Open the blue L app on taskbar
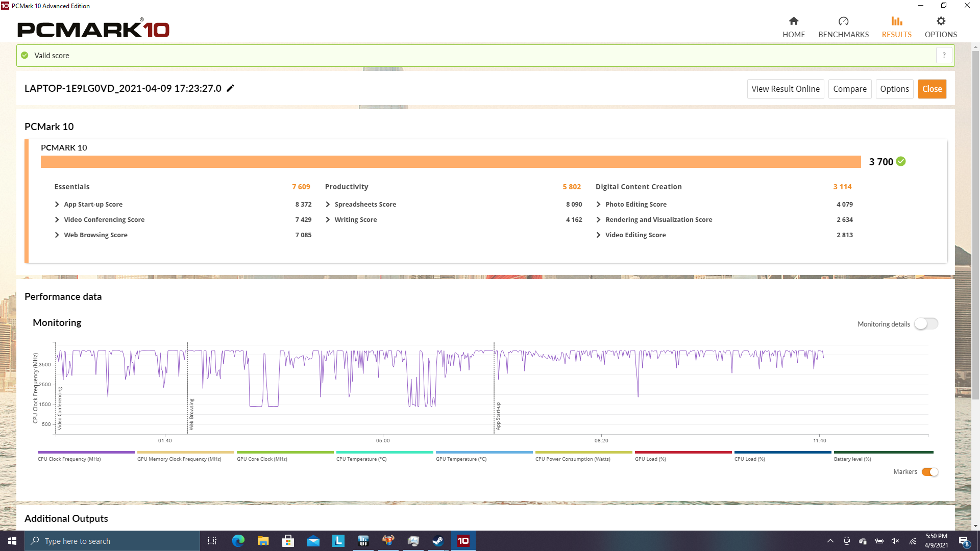This screenshot has width=980, height=551. pyautogui.click(x=338, y=541)
